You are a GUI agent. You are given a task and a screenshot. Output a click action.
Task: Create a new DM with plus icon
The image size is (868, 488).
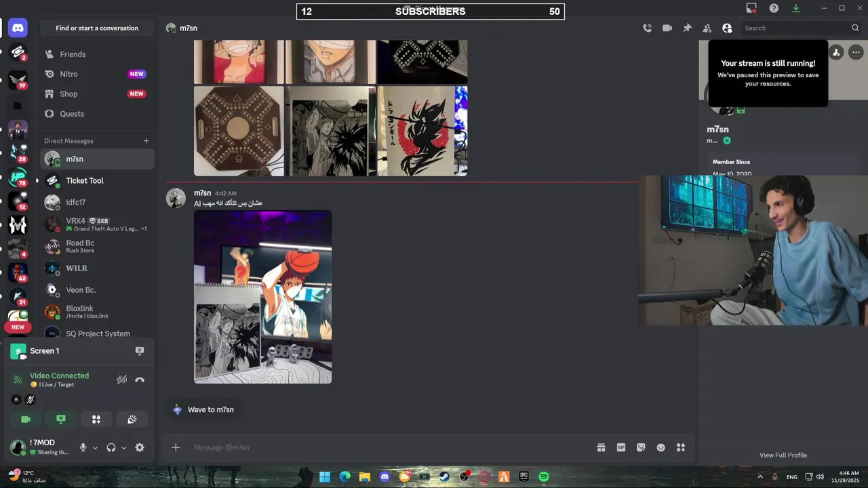coord(146,141)
